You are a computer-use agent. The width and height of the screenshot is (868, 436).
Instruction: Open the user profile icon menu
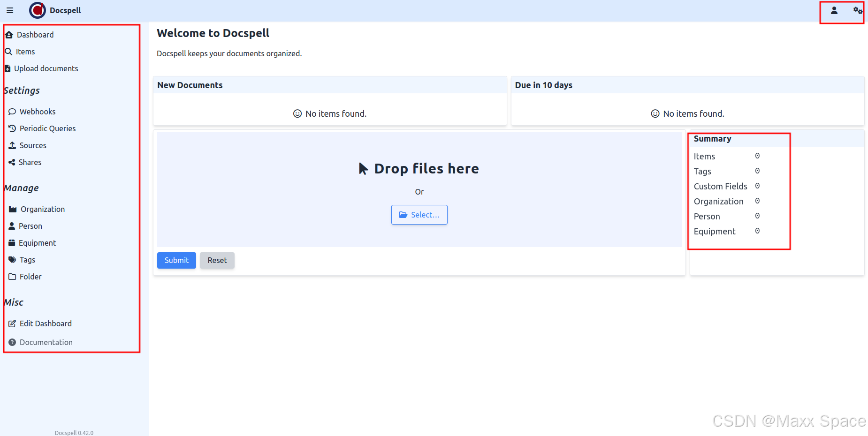pos(834,10)
